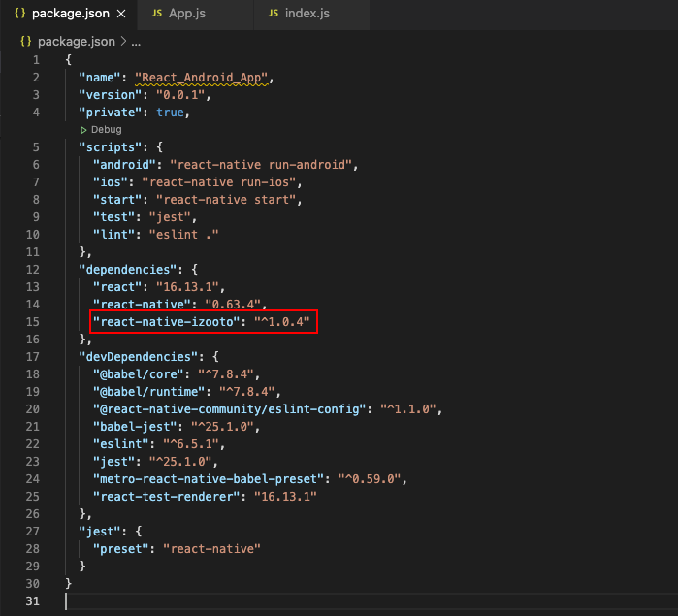This screenshot has width=678, height=616.
Task: Click the "0.63.4" react-native version
Action: (233, 305)
